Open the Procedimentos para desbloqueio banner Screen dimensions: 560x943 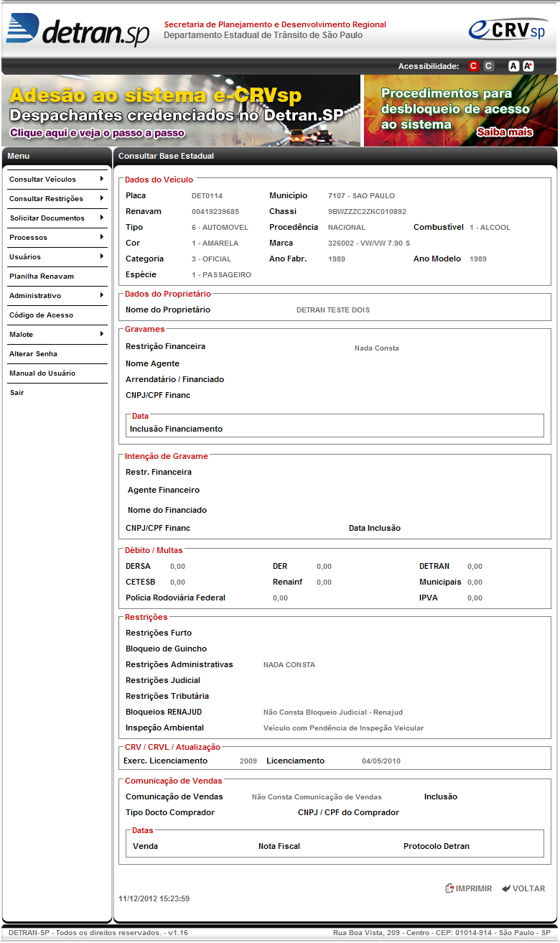460,111
